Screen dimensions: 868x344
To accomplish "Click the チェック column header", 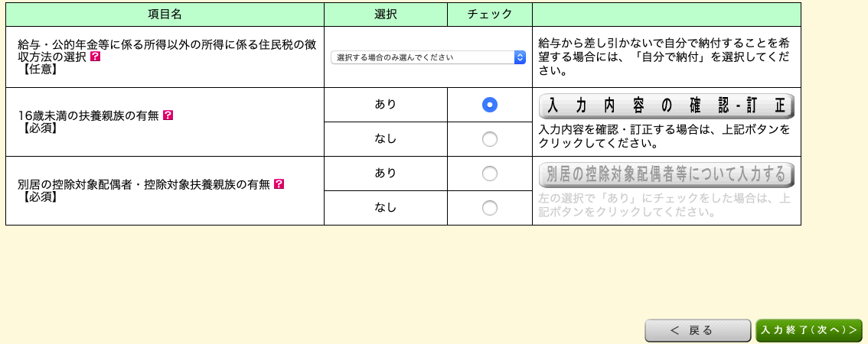I will 489,15.
